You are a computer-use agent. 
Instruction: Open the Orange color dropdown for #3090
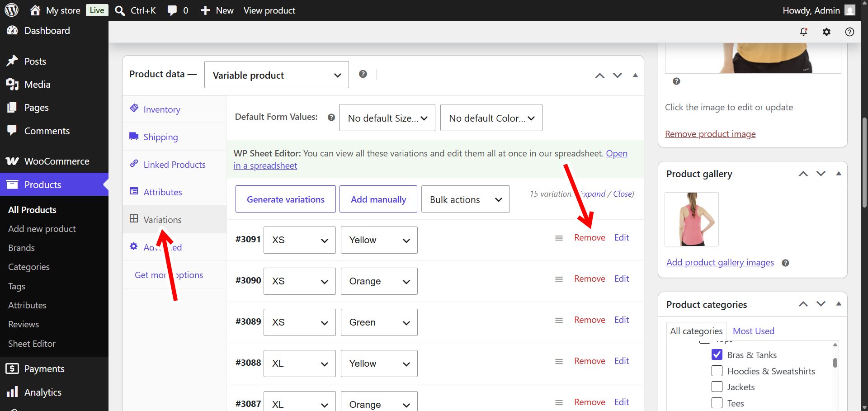point(379,281)
